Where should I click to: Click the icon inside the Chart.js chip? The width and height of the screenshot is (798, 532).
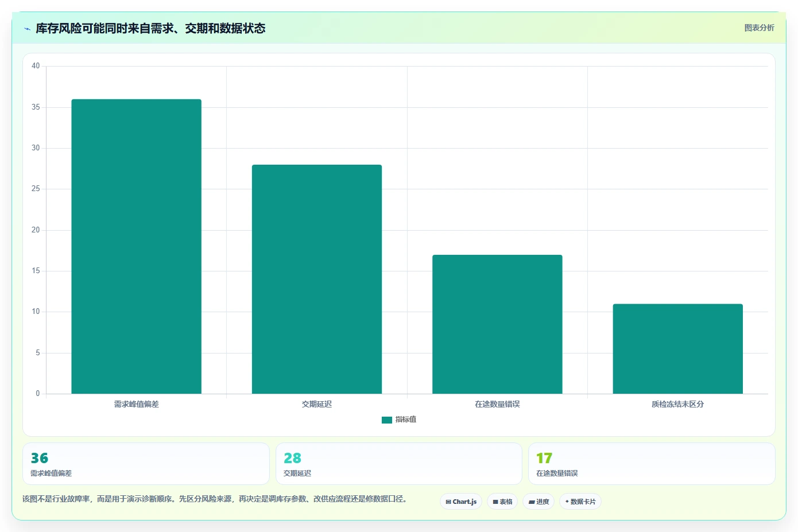(448, 502)
